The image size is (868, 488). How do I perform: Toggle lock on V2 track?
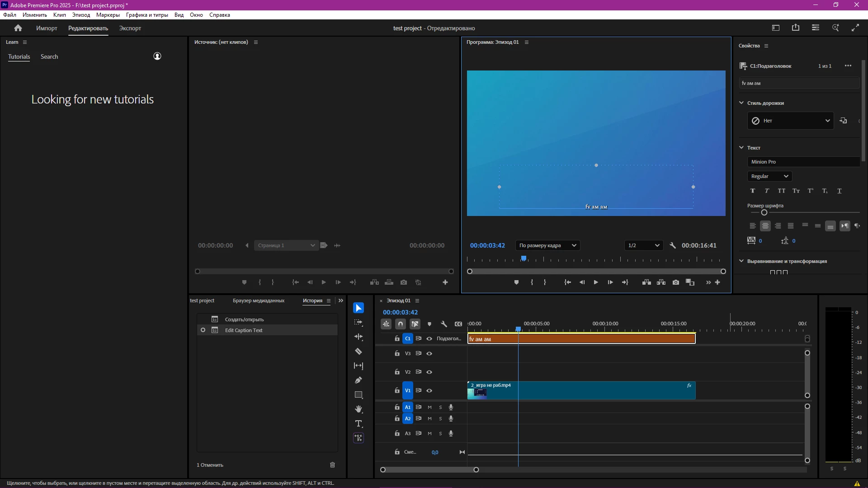pos(397,372)
